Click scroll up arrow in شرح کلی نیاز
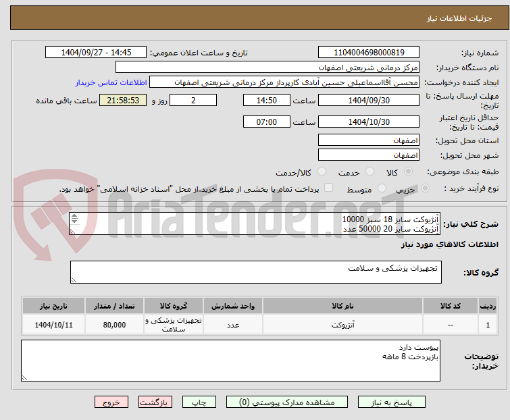 pos(74,216)
